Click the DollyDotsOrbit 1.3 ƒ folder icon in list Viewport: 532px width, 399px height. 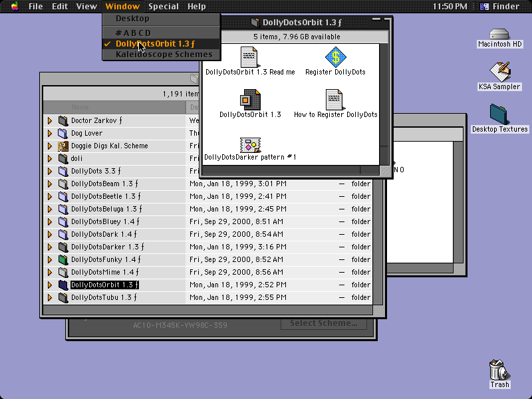(x=63, y=285)
